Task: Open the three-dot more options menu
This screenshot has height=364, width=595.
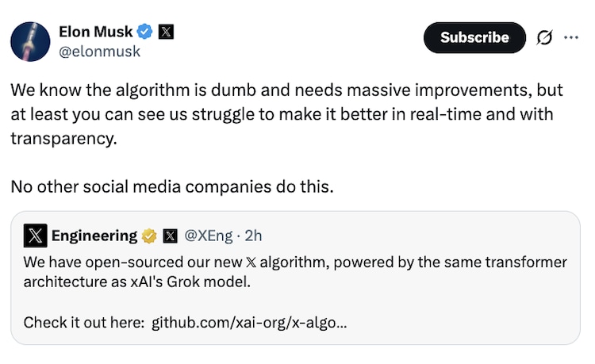Action: [x=571, y=37]
